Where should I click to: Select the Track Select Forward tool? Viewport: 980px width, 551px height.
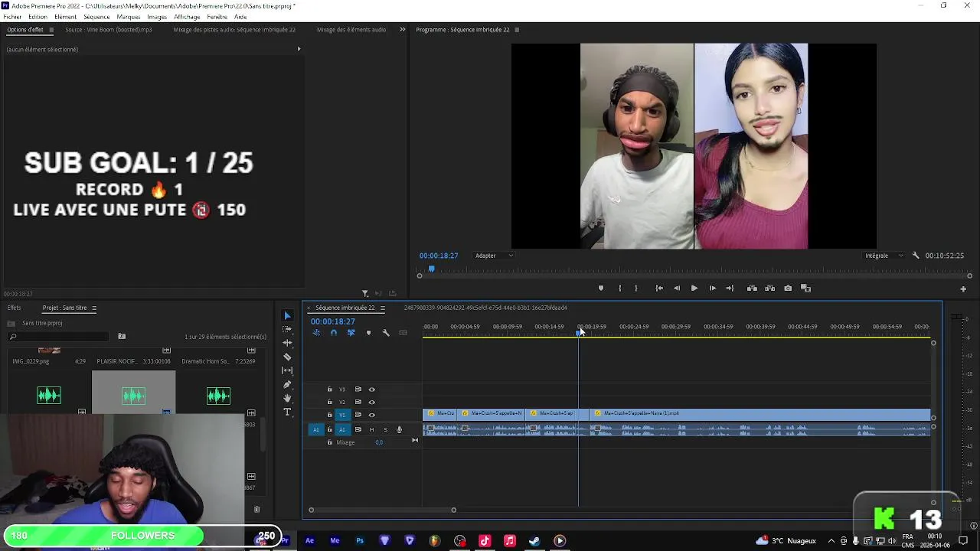pos(287,329)
